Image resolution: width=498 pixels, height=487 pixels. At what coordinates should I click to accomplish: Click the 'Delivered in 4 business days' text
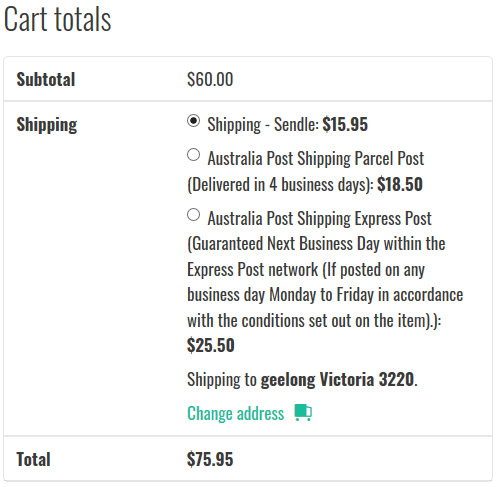tap(280, 185)
